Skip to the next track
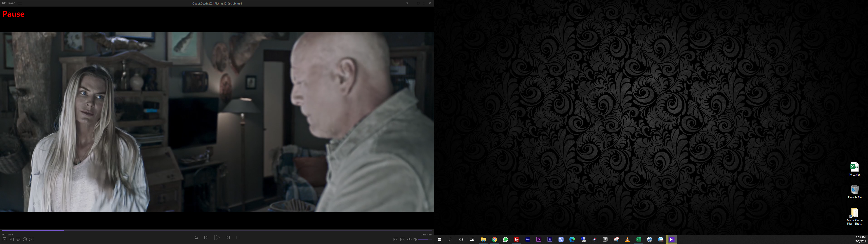The height and width of the screenshot is (244, 868). [x=228, y=238]
